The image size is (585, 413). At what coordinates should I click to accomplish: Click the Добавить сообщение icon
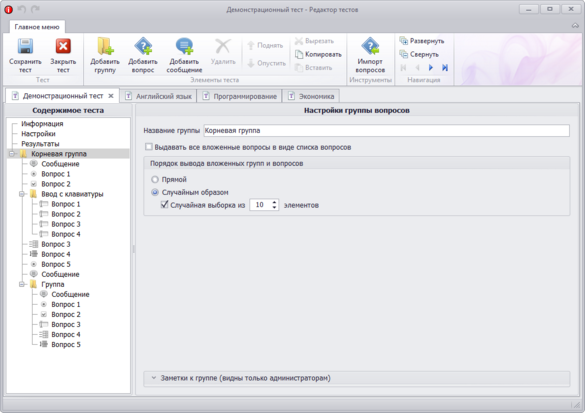[x=184, y=47]
